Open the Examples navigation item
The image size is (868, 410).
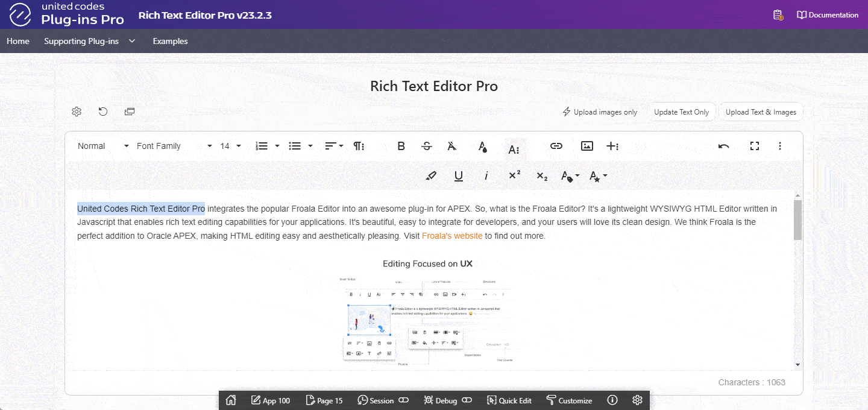[171, 42]
